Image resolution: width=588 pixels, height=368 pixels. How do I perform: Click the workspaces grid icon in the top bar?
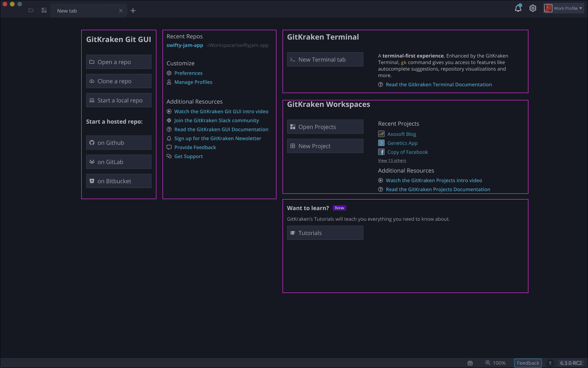click(44, 11)
